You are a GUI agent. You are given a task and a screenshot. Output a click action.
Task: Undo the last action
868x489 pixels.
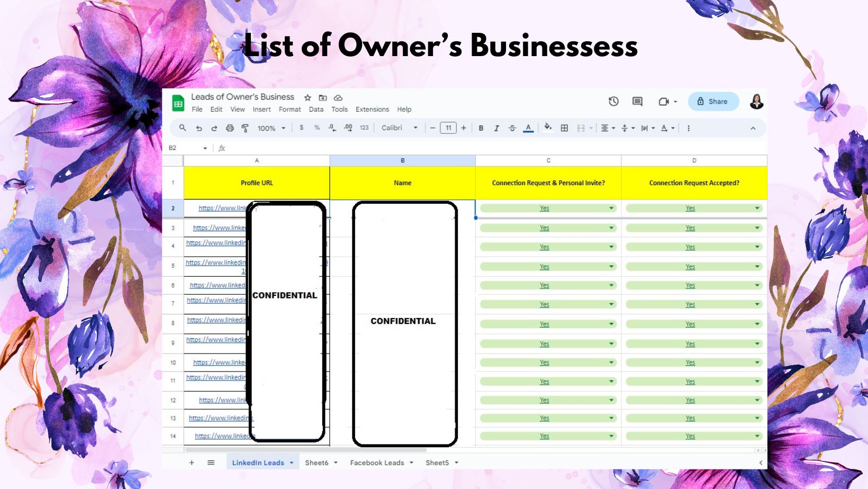(x=199, y=128)
